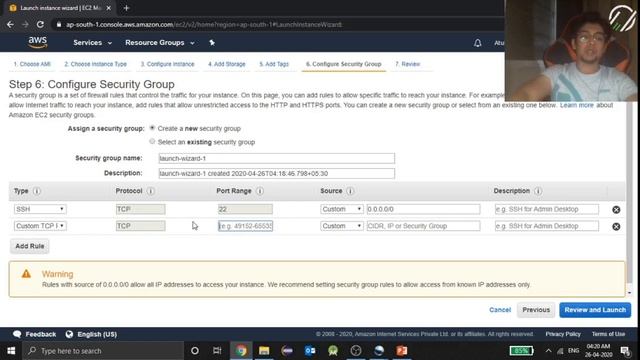Open PowerPoint from the taskbar
The height and width of the screenshot is (360, 640).
point(402,351)
